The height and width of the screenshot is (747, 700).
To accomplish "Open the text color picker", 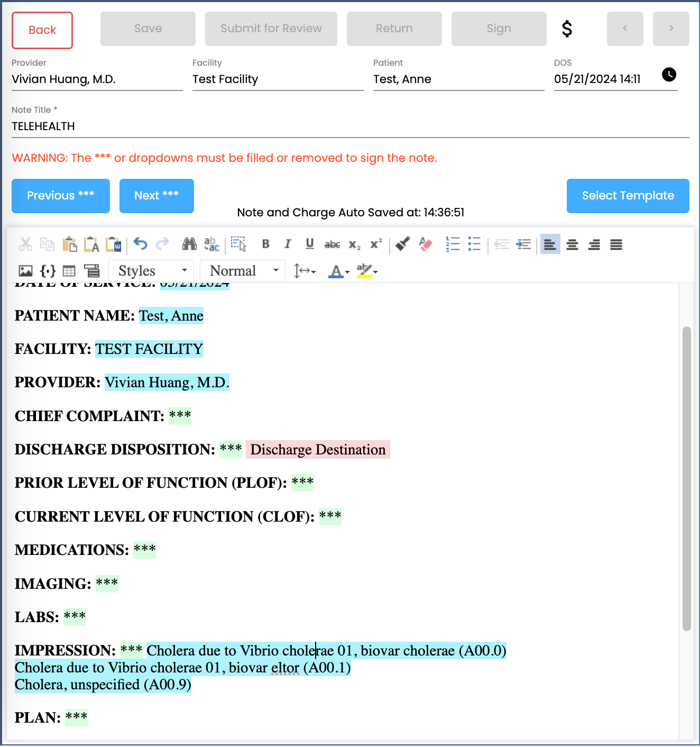I will click(339, 272).
